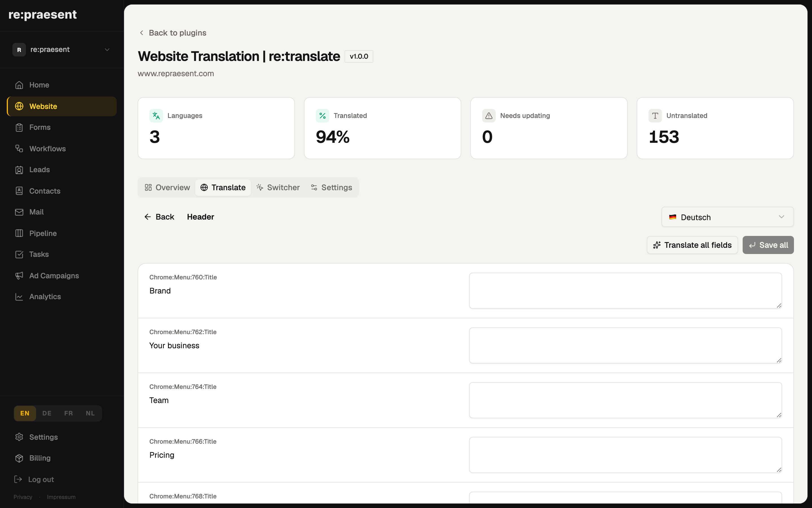This screenshot has height=508, width=812.
Task: Click the Header section title
Action: coord(200,217)
